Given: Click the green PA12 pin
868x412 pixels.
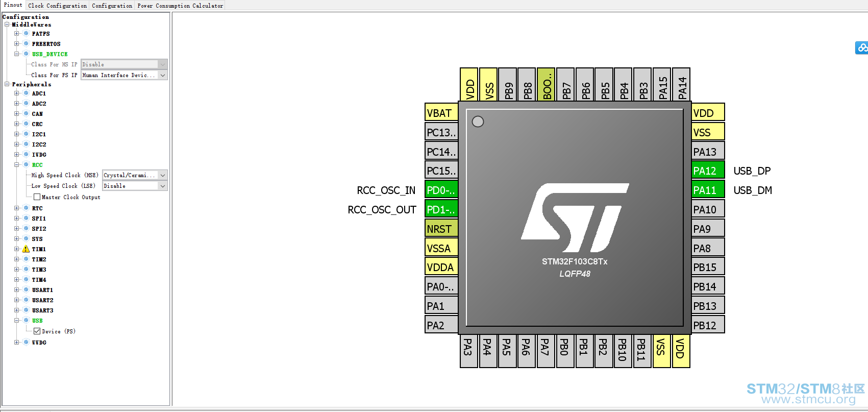Looking at the screenshot, I should (x=708, y=171).
